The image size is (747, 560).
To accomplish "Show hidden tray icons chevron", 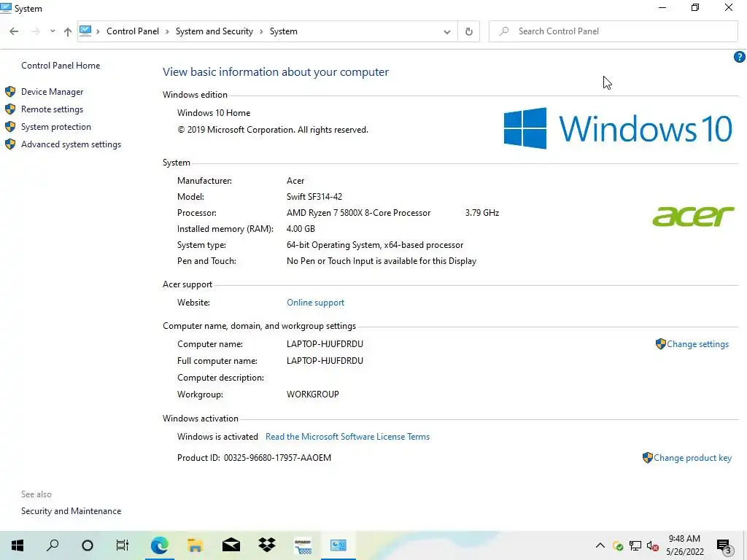I will [600, 545].
